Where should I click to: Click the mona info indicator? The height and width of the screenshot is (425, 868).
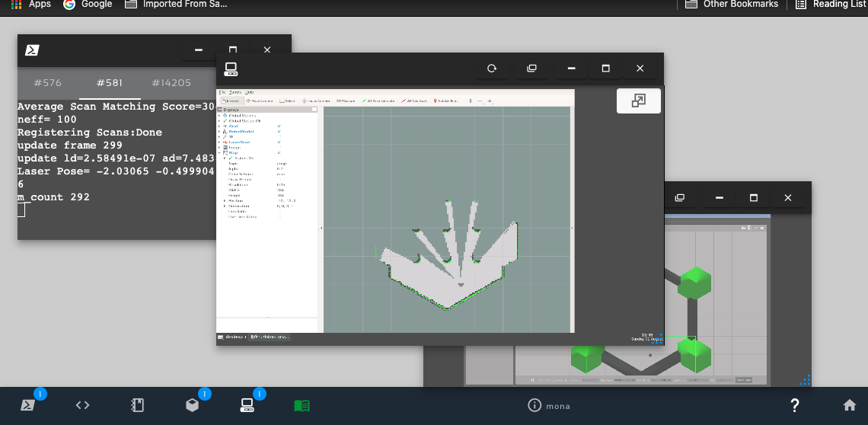point(548,406)
